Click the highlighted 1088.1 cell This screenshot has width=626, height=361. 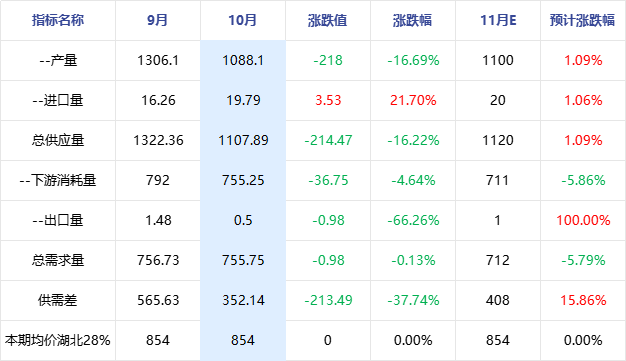(x=243, y=60)
